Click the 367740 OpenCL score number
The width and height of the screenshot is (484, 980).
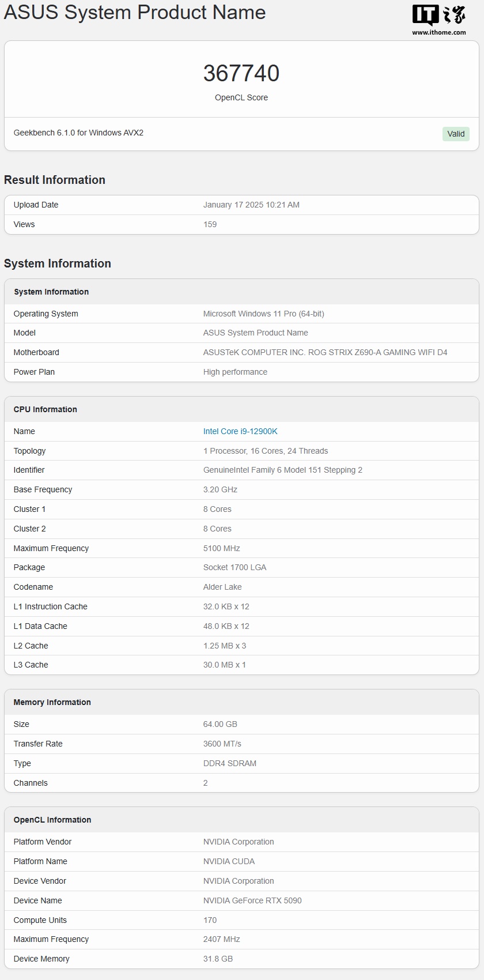pos(241,73)
